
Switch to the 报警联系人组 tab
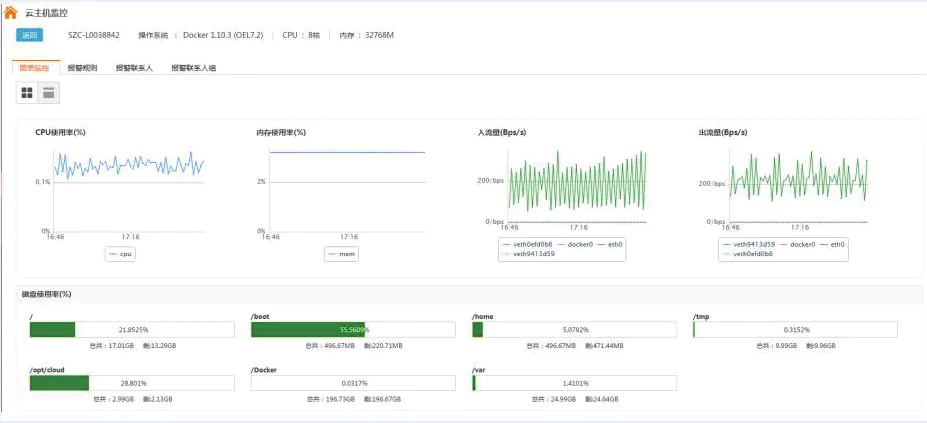(193, 68)
